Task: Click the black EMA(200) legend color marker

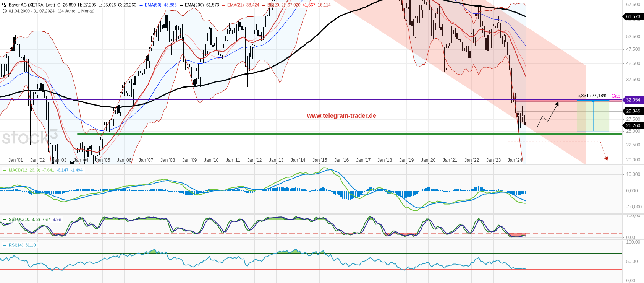Action: click(x=181, y=5)
